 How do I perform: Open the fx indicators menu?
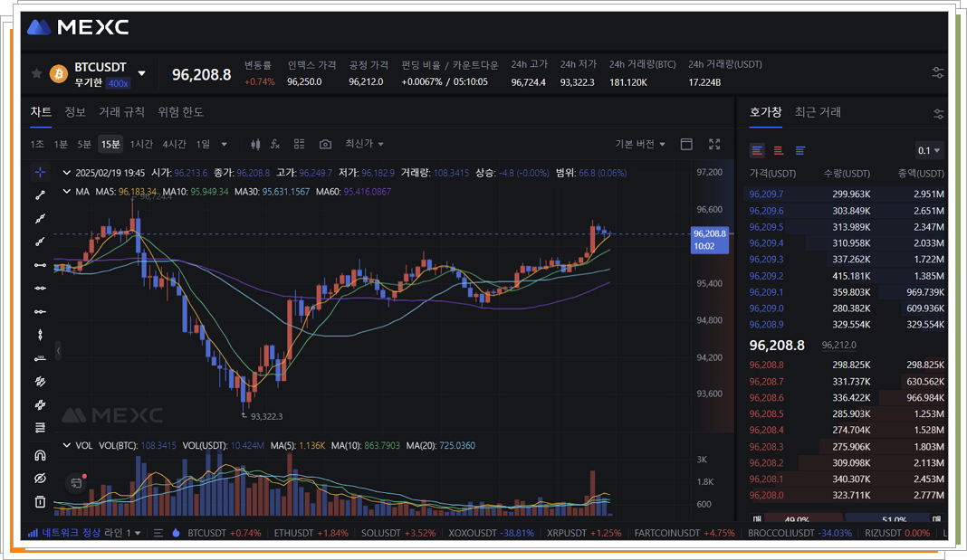275,144
